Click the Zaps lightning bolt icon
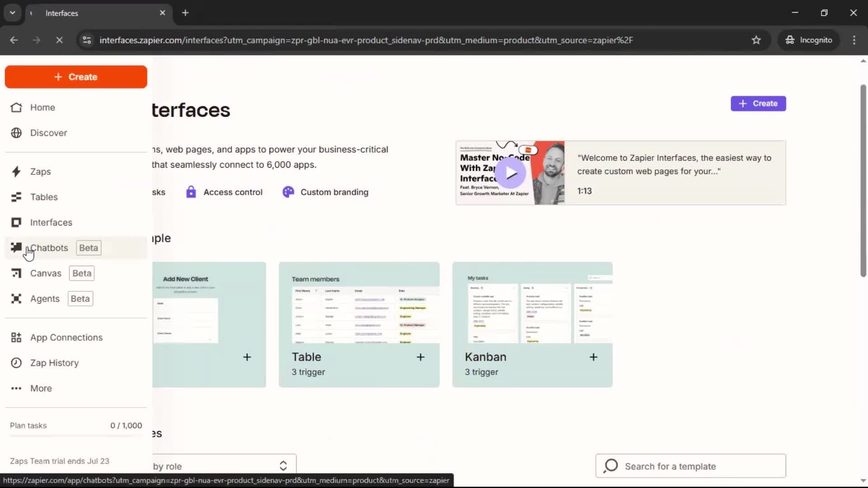The width and height of the screenshot is (868, 488). (16, 172)
